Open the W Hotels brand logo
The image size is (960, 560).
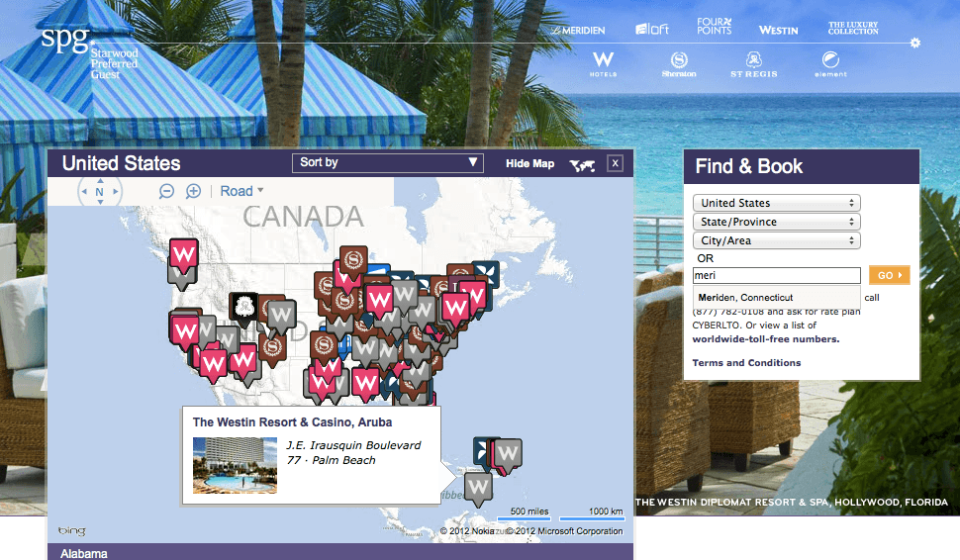click(603, 63)
